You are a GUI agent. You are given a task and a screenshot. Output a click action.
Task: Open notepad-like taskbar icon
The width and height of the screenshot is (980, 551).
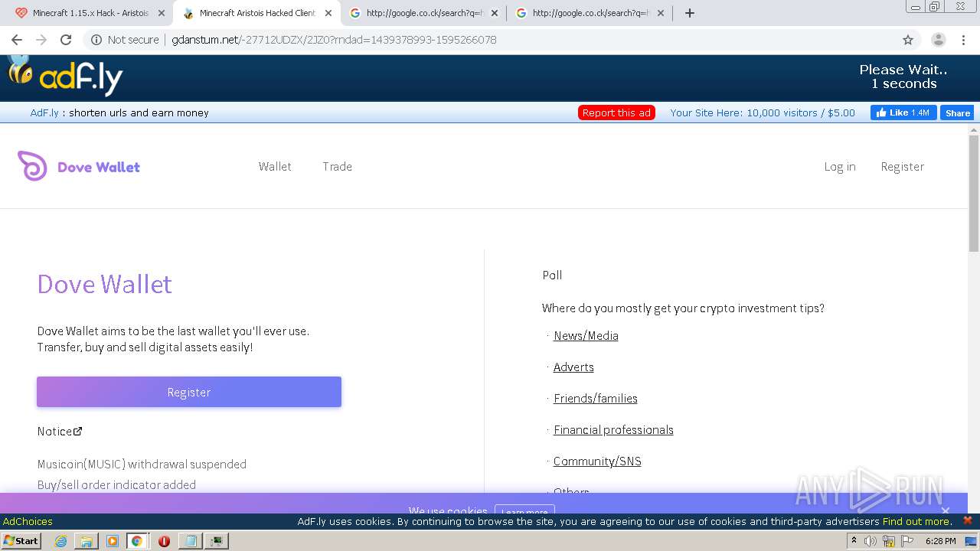[190, 540]
